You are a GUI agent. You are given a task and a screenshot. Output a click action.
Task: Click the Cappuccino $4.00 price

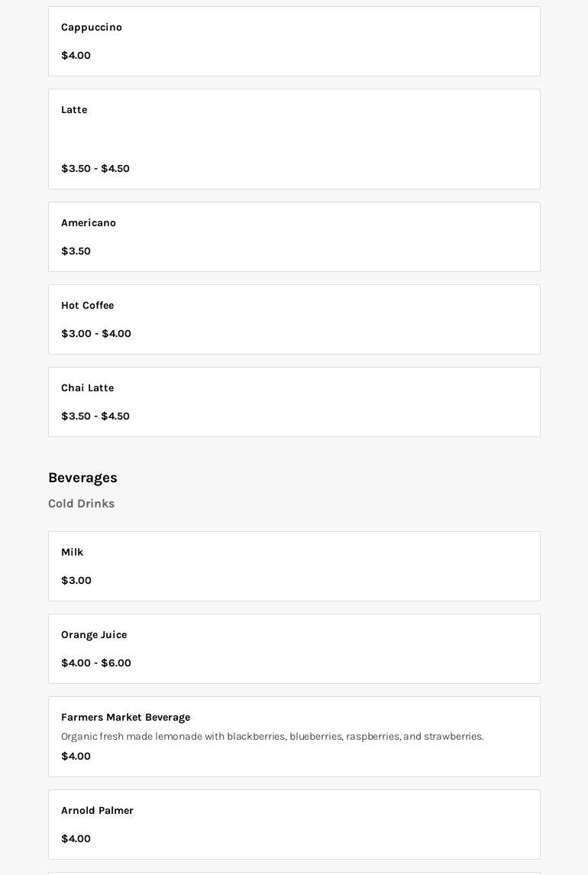[76, 56]
